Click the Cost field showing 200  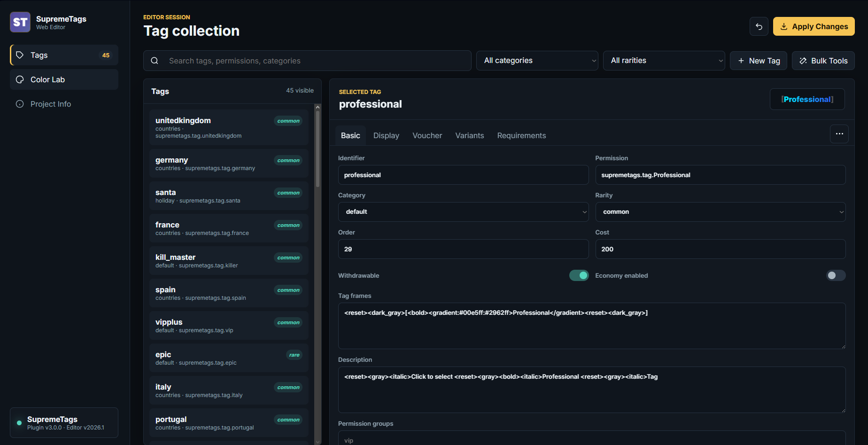(x=721, y=249)
